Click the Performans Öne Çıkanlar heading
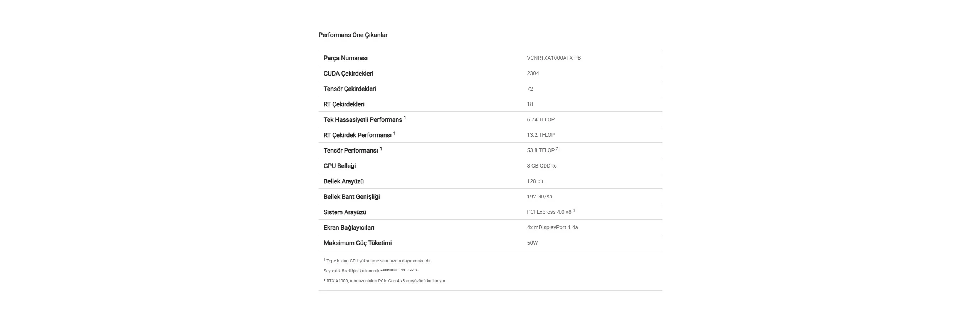 pyautogui.click(x=353, y=35)
